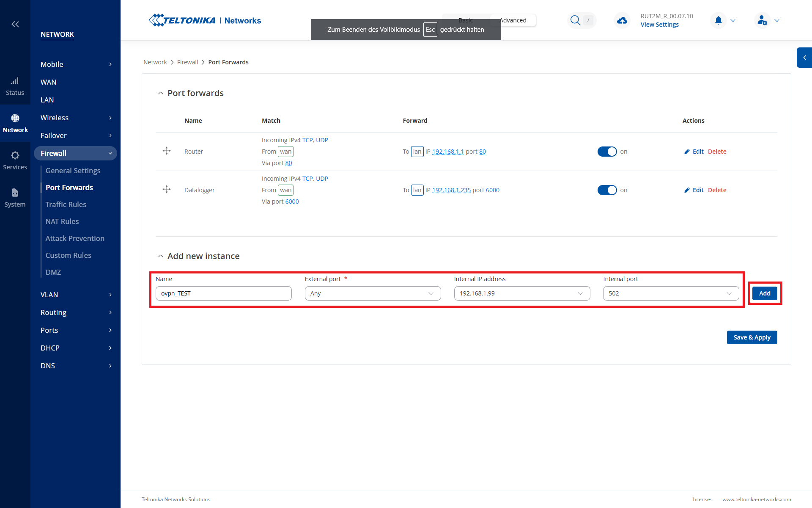Open the notifications bell icon
Viewport: 812px width, 508px height.
718,20
